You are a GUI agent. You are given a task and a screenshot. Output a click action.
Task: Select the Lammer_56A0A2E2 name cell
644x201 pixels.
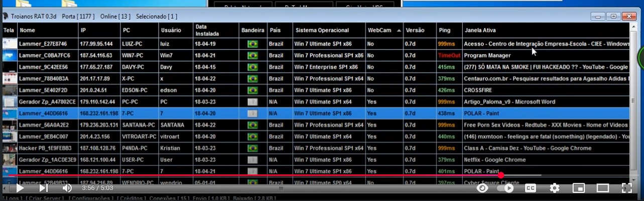[47, 125]
